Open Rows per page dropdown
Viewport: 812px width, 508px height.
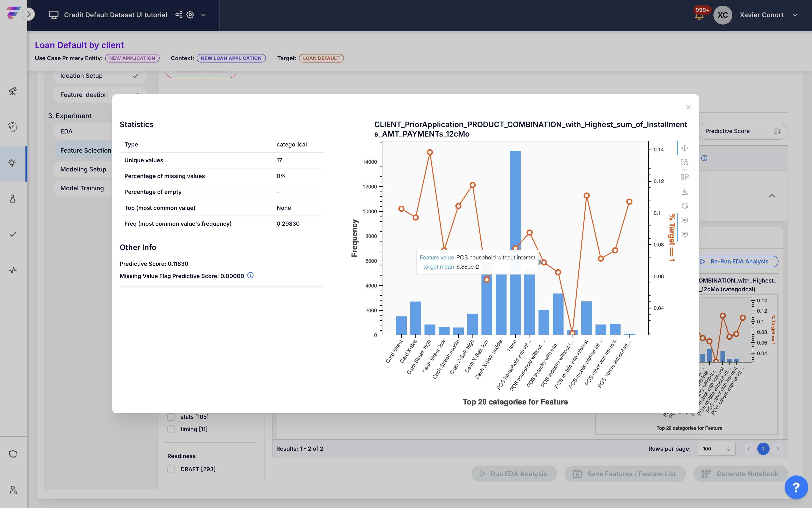[x=716, y=449]
